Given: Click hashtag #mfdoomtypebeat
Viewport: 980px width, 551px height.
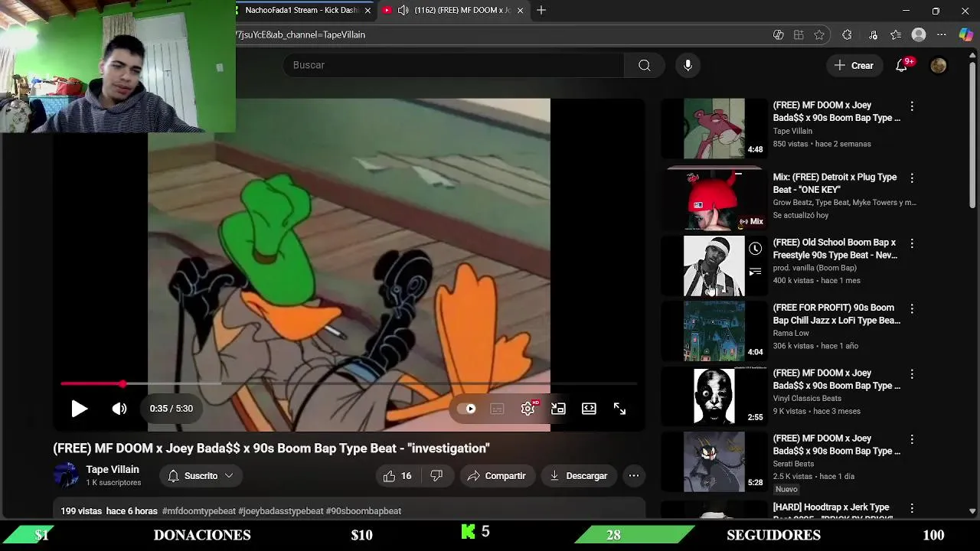Looking at the screenshot, I should click(198, 511).
